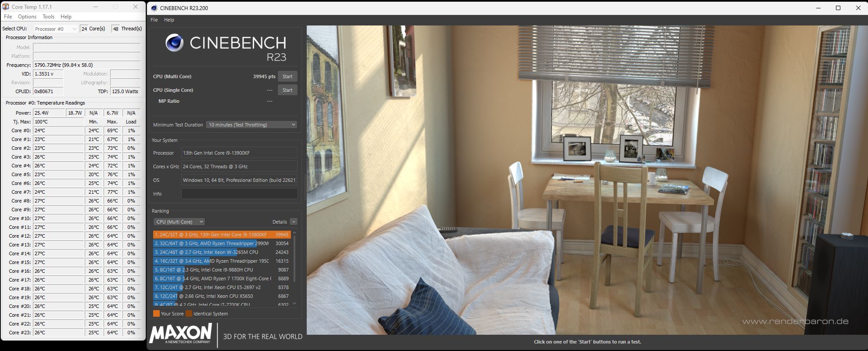Select ranking row 7 Xeon E5-2697 v2
Viewport: 868px width, 351px height.
pos(222,287)
